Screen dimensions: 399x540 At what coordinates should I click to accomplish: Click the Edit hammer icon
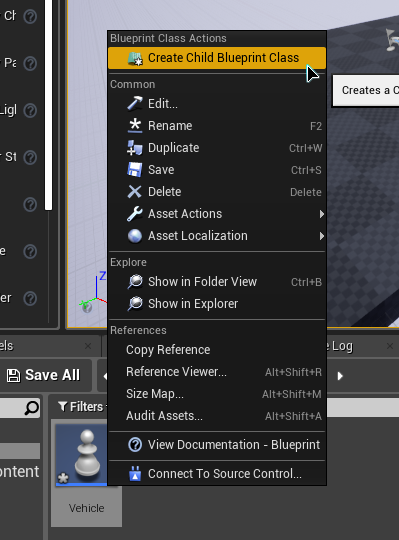click(134, 103)
